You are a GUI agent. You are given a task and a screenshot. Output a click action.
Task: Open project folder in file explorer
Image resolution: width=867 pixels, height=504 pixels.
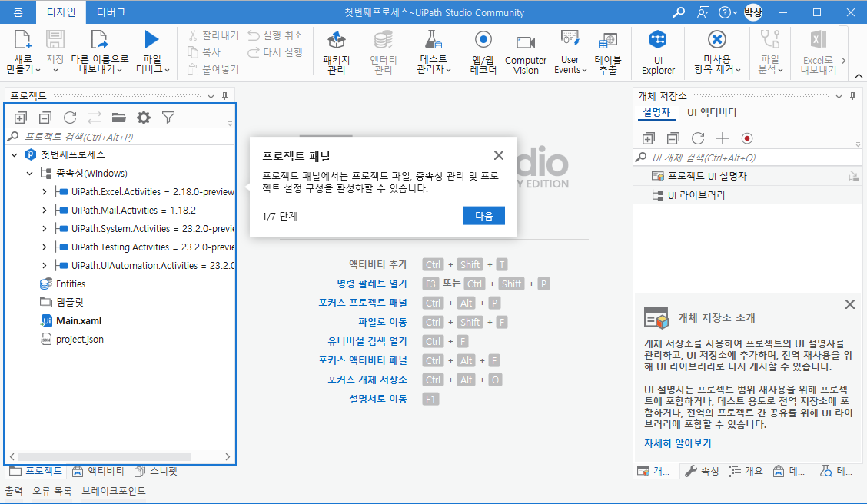point(119,118)
